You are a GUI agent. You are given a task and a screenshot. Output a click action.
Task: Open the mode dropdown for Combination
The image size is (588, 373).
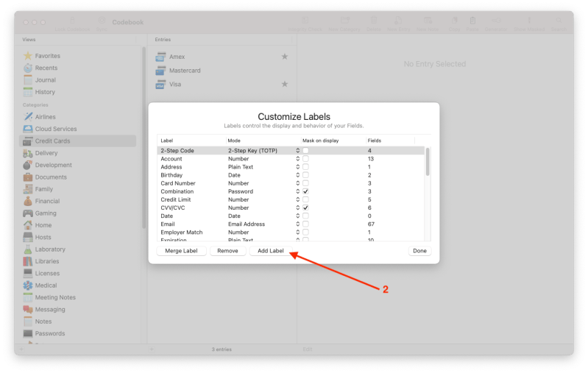(298, 191)
